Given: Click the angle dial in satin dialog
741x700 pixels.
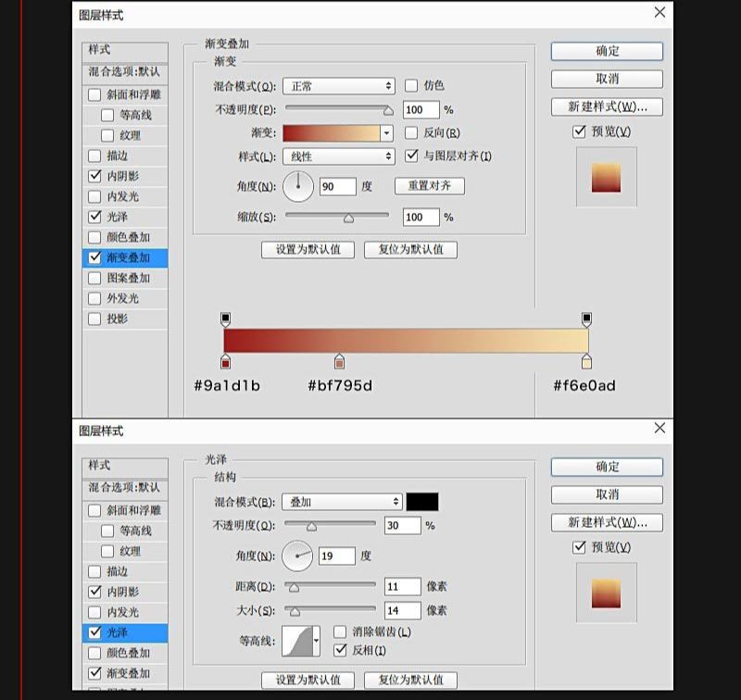Looking at the screenshot, I should 297,556.
